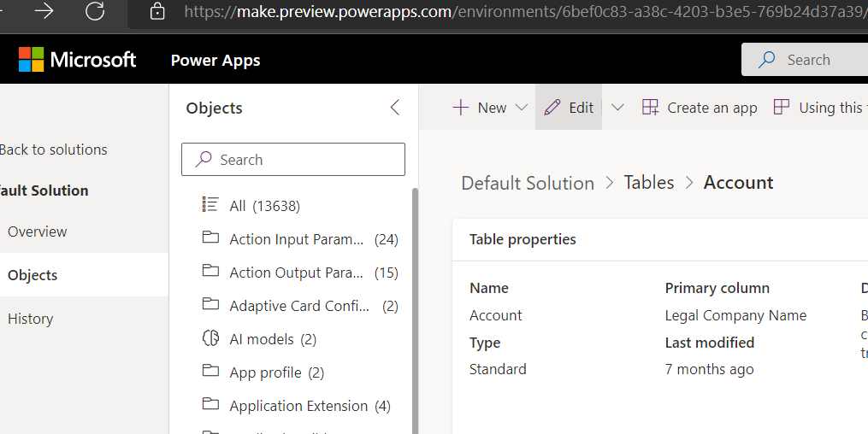Click the App profile folder icon
Screen dimensions: 868x434
point(210,372)
